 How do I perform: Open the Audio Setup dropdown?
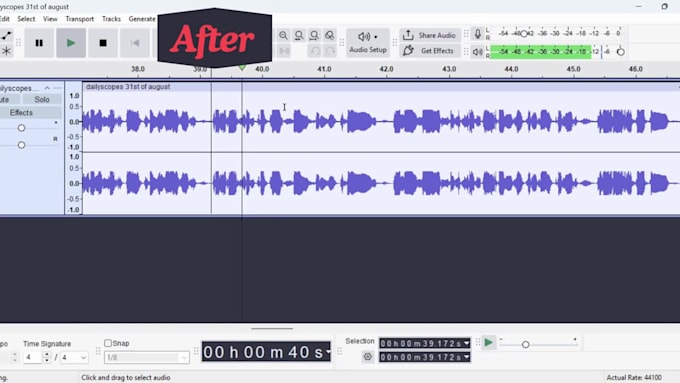(x=368, y=43)
